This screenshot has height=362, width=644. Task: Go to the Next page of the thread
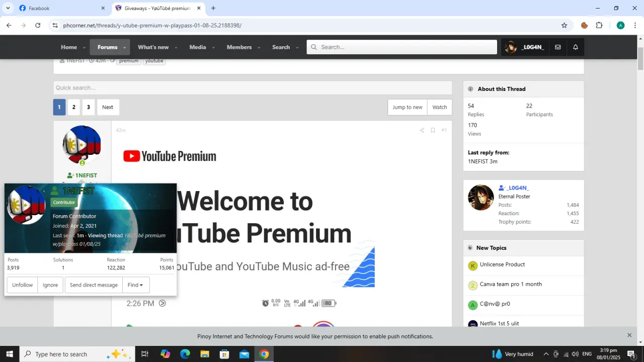108,107
